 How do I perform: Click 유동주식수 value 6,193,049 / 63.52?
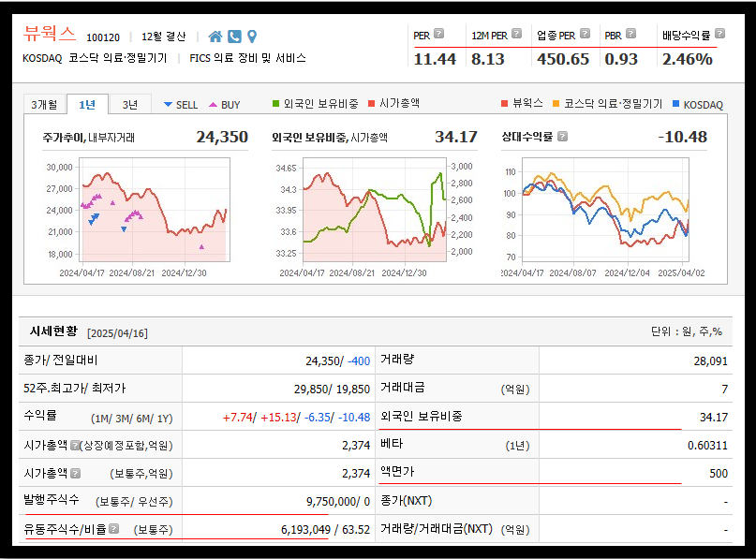tap(325, 530)
